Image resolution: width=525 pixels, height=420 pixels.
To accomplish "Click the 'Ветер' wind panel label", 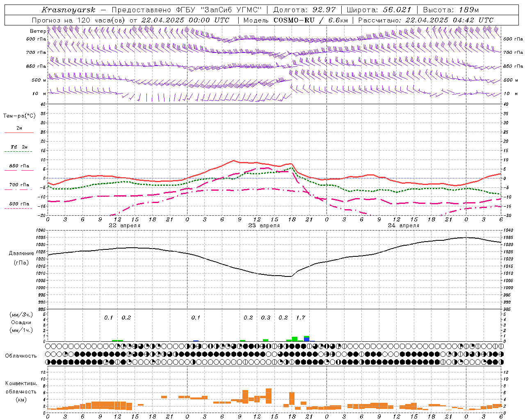I will pyautogui.click(x=38, y=31).
